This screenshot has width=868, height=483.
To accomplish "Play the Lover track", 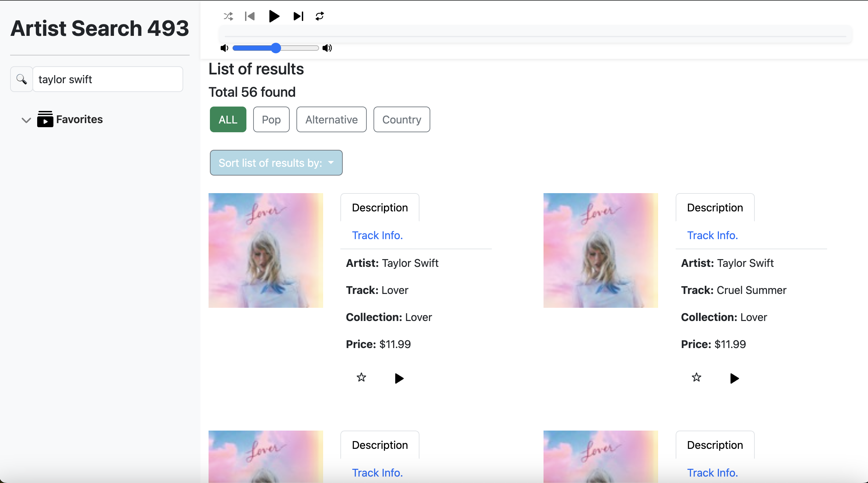I will click(x=399, y=378).
